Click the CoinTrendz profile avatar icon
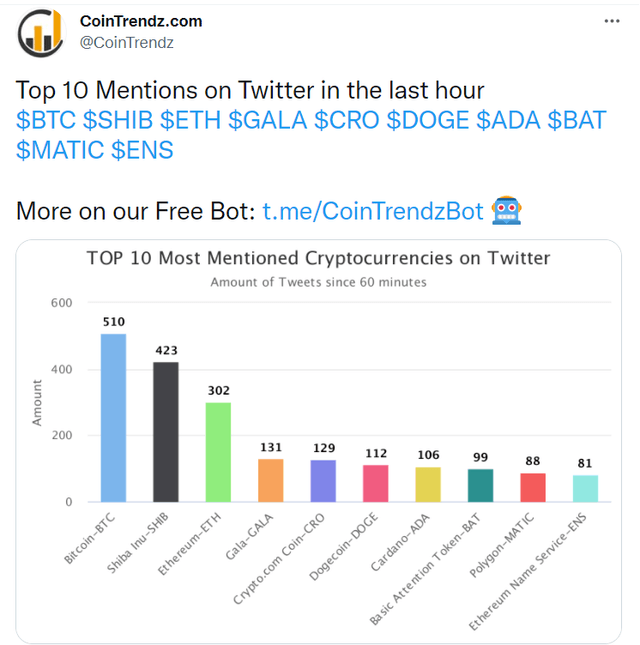This screenshot has height=645, width=640. pyautogui.click(x=41, y=31)
